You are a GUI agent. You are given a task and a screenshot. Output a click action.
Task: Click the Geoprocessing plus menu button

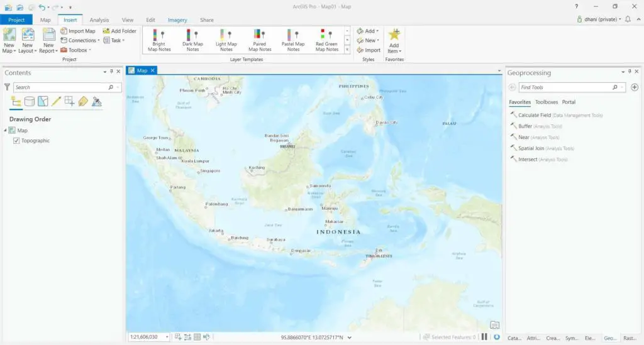point(635,87)
